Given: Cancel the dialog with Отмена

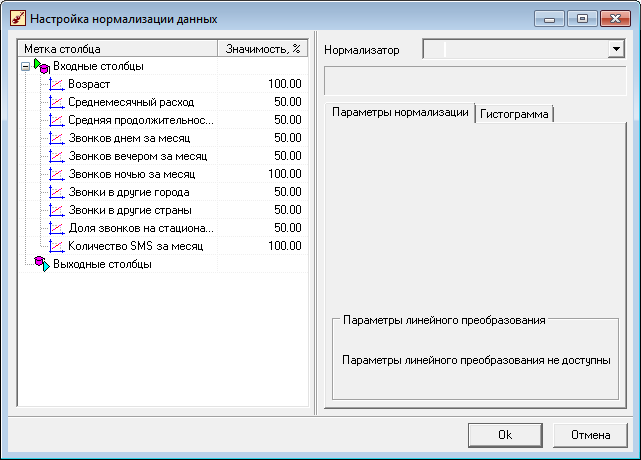Looking at the screenshot, I should [x=590, y=435].
